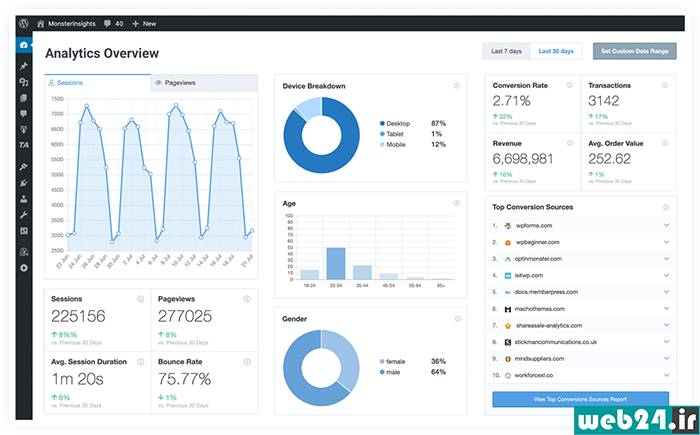The width and height of the screenshot is (700, 435).
Task: Click the + New admin bar item
Action: coord(144,24)
